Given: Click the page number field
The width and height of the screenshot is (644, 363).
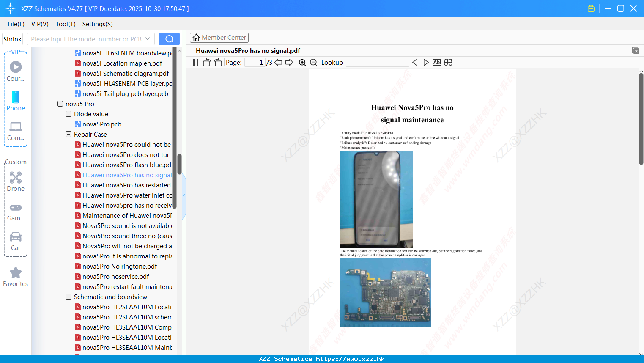Looking at the screenshot, I should tap(255, 63).
